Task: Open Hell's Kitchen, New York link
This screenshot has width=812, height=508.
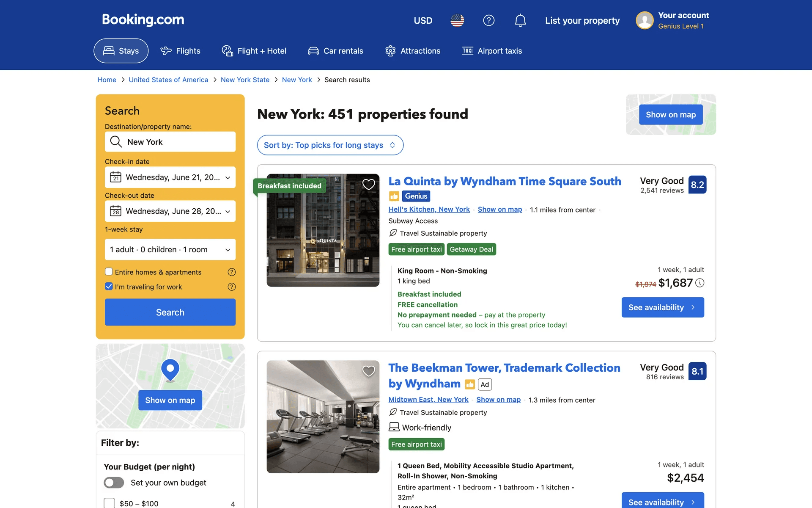Action: click(x=429, y=210)
